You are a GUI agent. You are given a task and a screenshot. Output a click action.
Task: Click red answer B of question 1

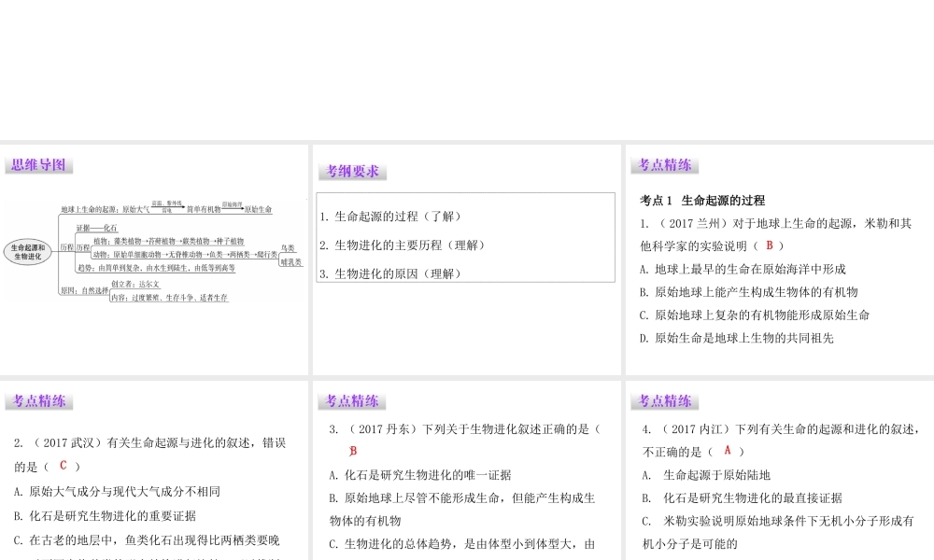click(x=770, y=245)
